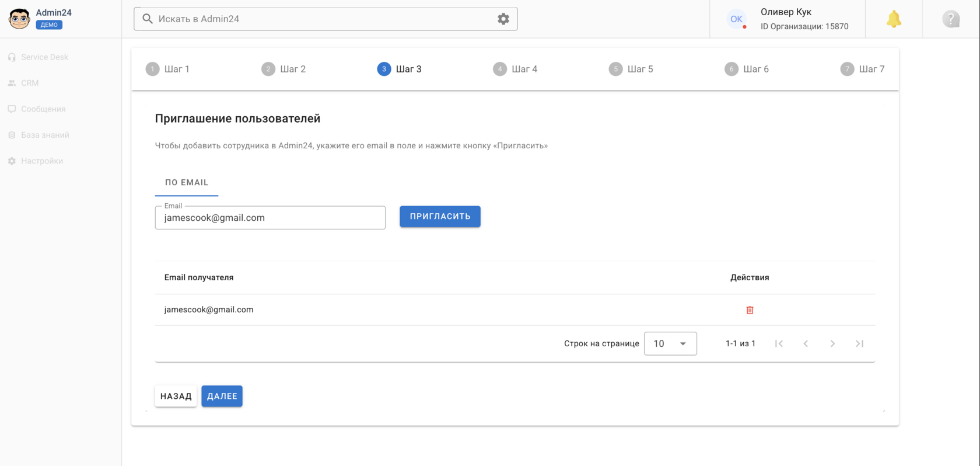Select step Шаг 5
Image resolution: width=980 pixels, height=466 pixels.
(631, 69)
